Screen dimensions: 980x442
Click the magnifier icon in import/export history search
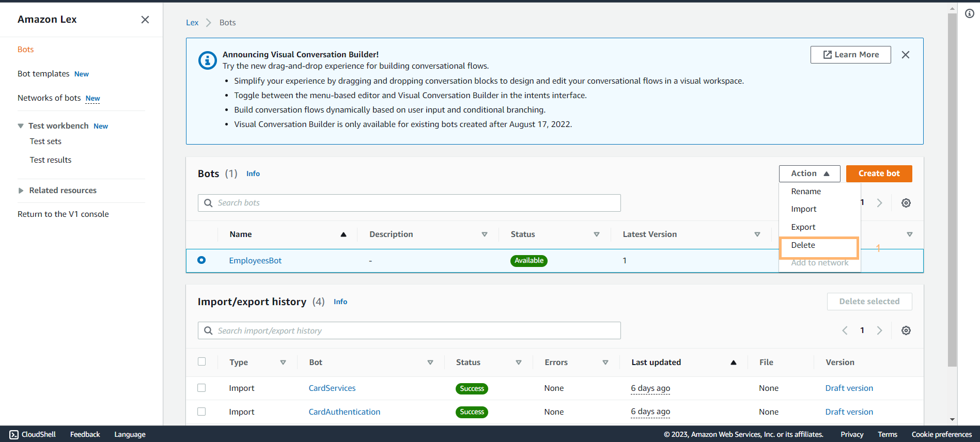tap(208, 330)
